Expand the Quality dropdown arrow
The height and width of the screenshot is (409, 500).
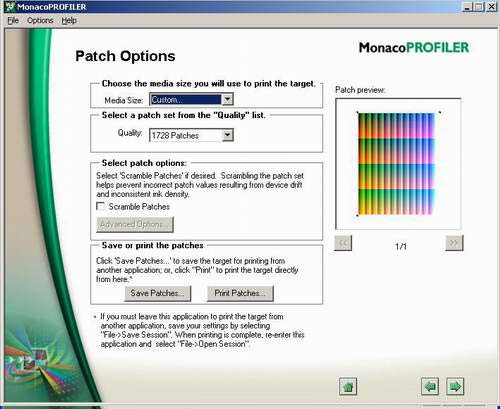click(228, 135)
